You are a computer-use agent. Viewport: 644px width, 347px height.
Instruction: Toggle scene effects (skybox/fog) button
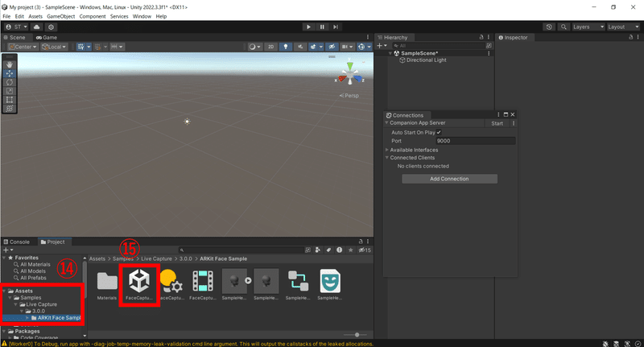tap(313, 47)
